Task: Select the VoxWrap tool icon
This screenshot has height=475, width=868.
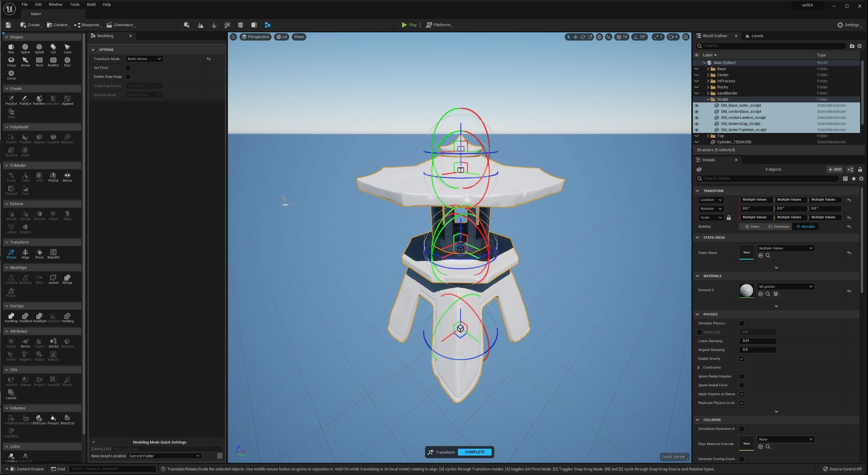Action: 11,316
